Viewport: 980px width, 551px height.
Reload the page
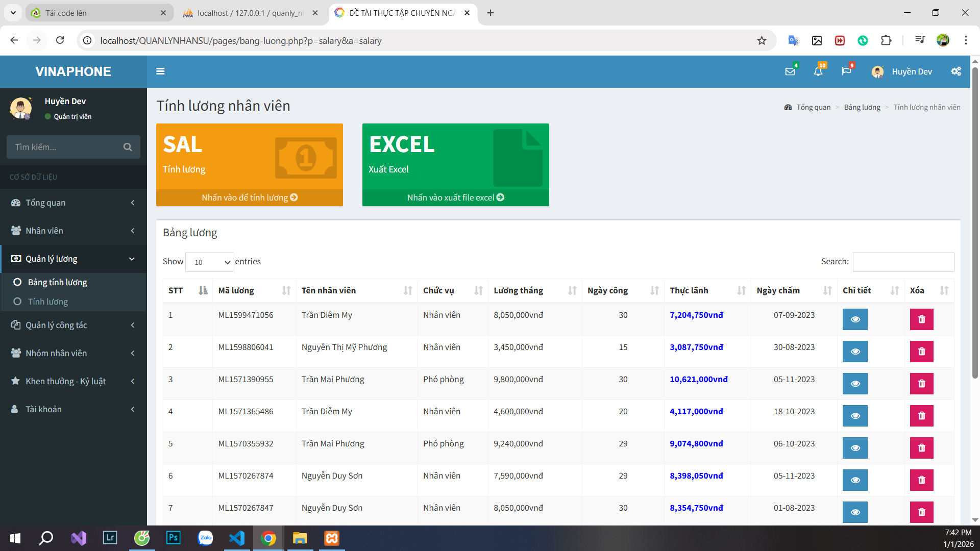click(60, 40)
